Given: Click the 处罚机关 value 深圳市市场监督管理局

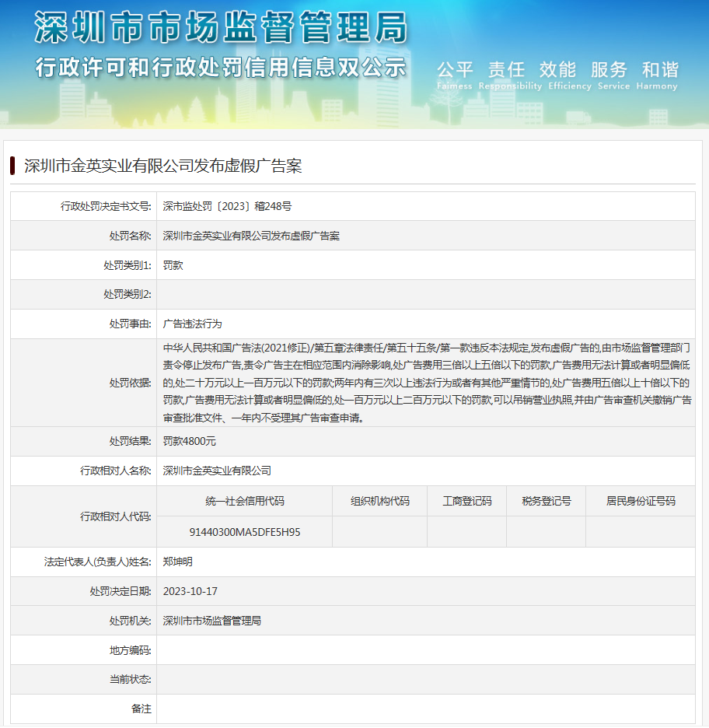Looking at the screenshot, I should pos(211,621).
